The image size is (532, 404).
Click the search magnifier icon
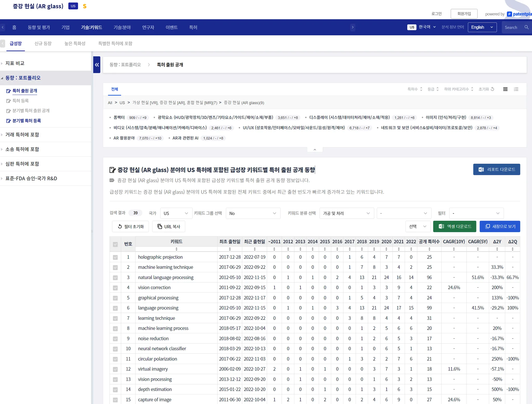pos(526,27)
